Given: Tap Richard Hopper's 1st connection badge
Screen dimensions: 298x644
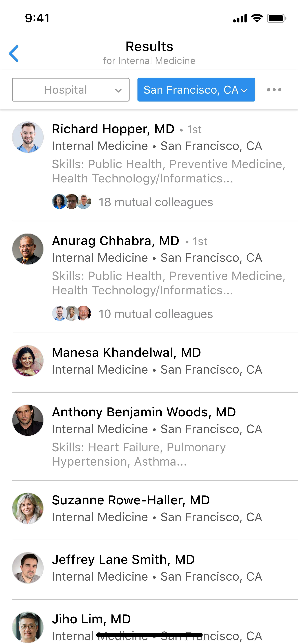Looking at the screenshot, I should click(195, 129).
